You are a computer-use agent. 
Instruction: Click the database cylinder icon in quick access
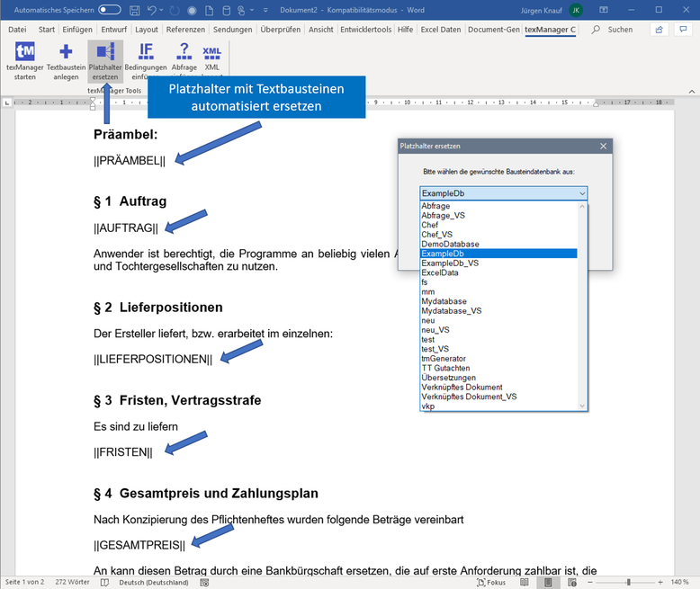pos(227,10)
